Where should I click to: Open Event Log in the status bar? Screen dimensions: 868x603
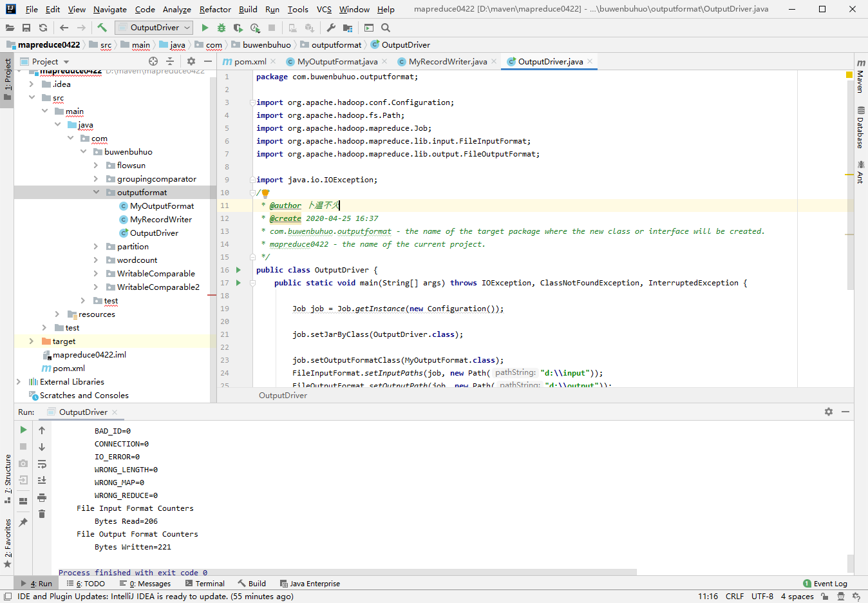coord(825,584)
